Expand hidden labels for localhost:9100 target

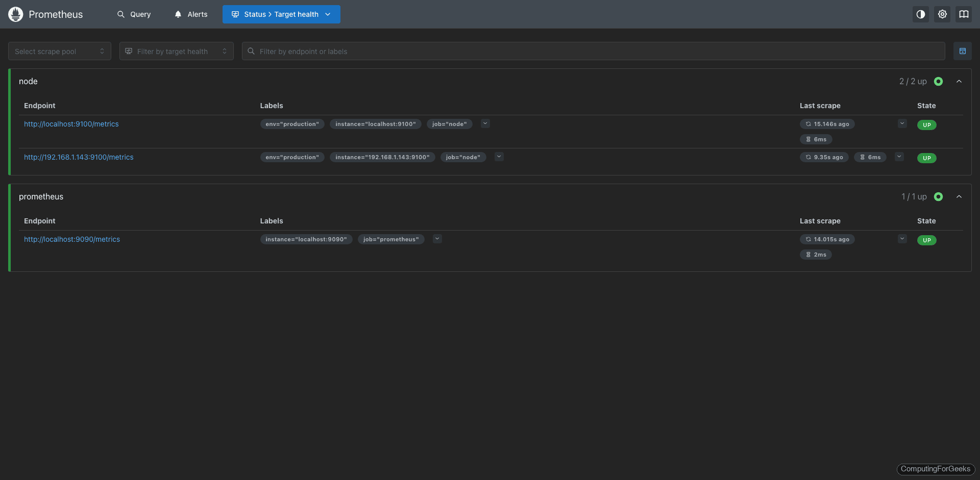(x=484, y=123)
